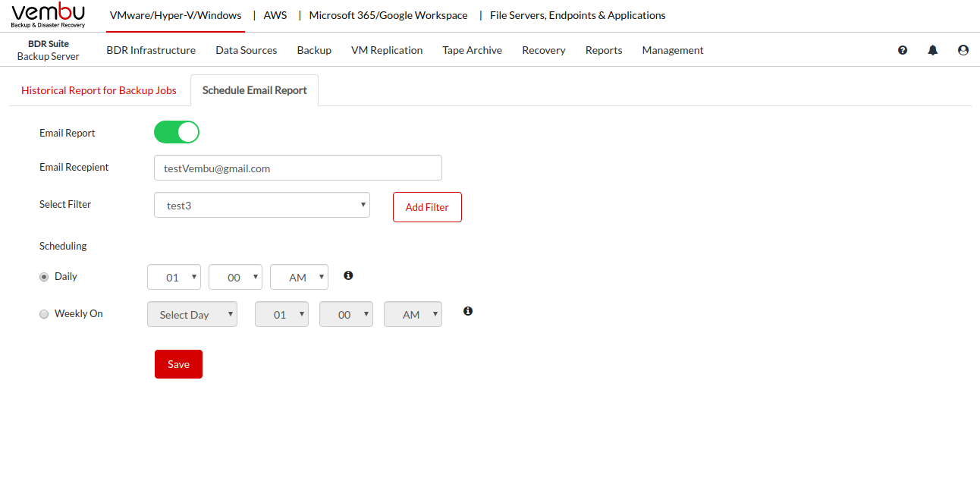Expand the Daily AM/PM dropdown
The width and height of the screenshot is (980, 503).
click(x=299, y=277)
